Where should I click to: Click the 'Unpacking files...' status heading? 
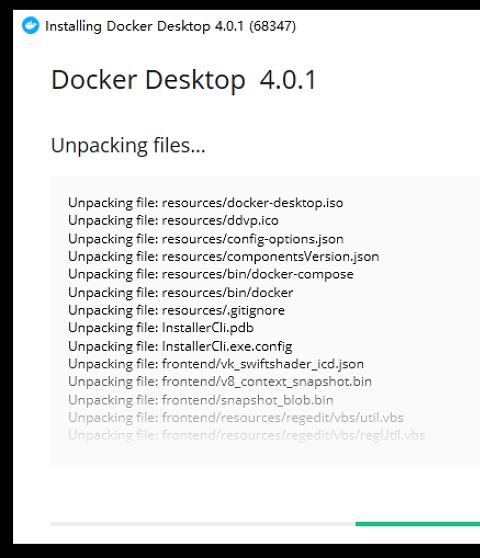[x=128, y=146]
